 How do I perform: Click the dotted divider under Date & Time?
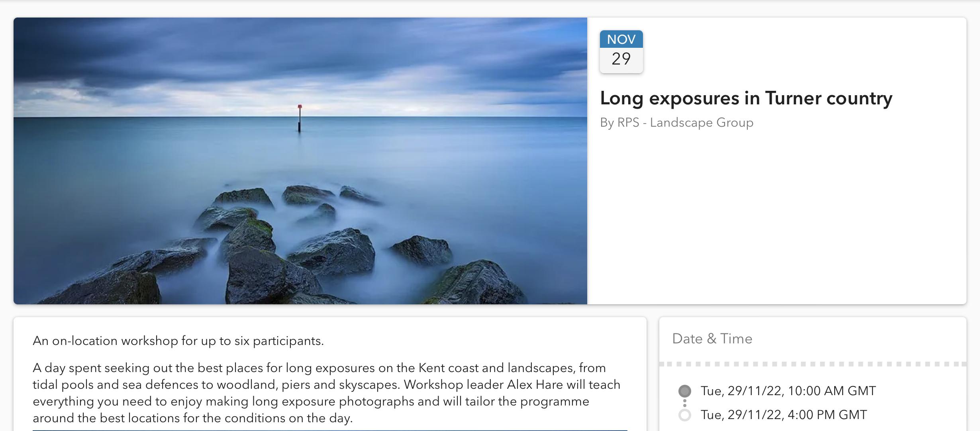pyautogui.click(x=813, y=364)
